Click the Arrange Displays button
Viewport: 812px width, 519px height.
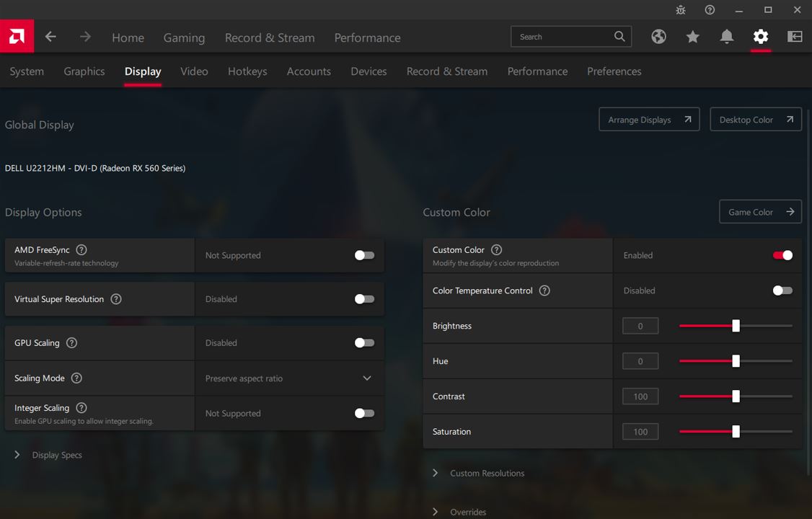pos(648,120)
